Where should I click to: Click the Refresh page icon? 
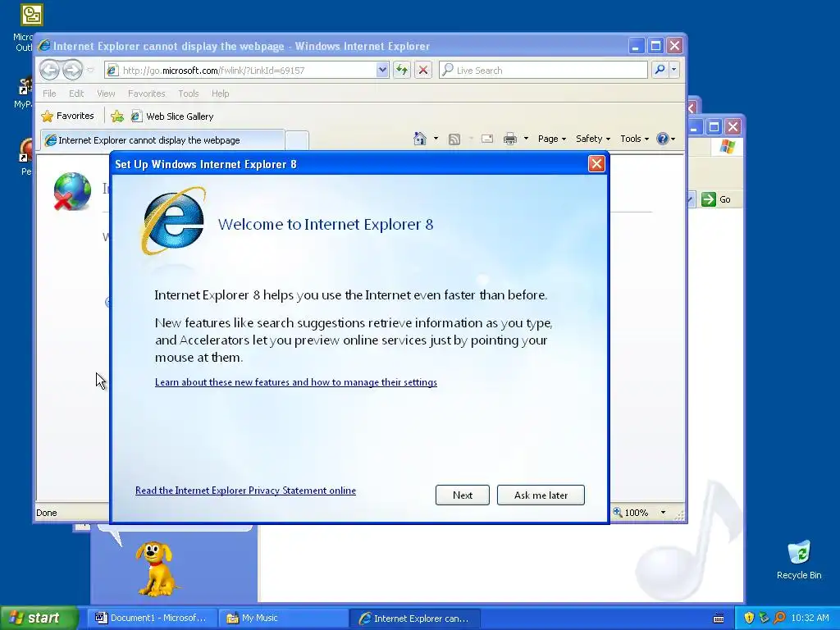402,71
